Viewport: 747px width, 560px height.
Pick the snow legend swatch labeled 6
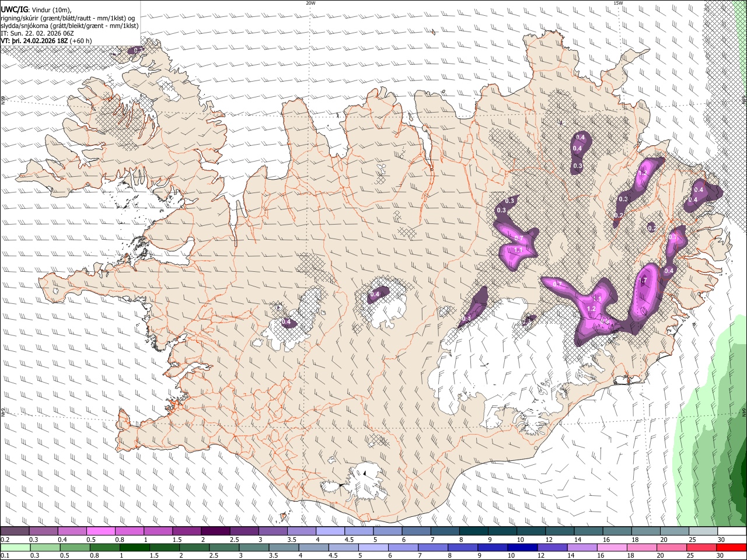tap(416, 531)
